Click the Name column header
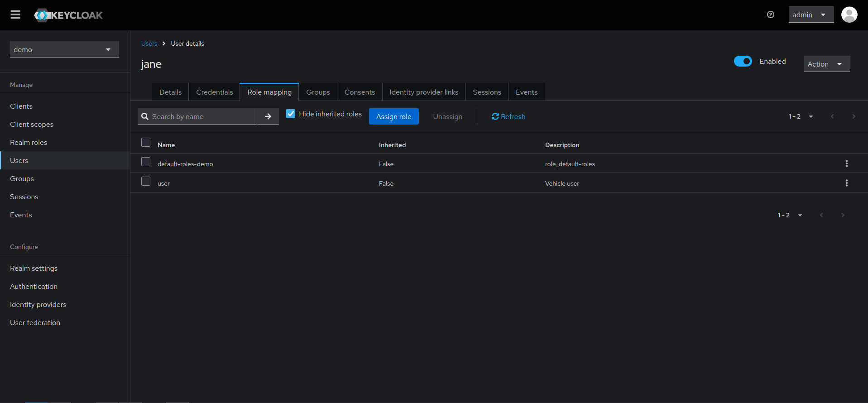The height and width of the screenshot is (403, 868). click(166, 145)
